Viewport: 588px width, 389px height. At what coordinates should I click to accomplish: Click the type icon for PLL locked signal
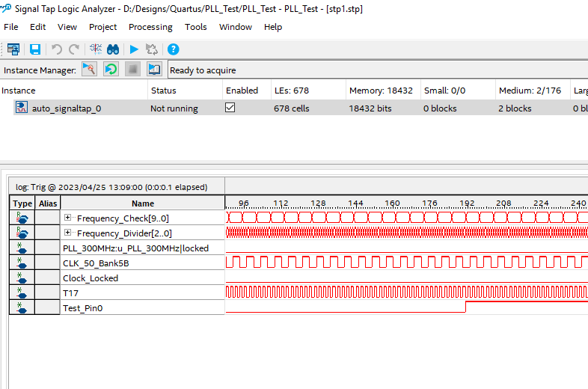coord(22,248)
